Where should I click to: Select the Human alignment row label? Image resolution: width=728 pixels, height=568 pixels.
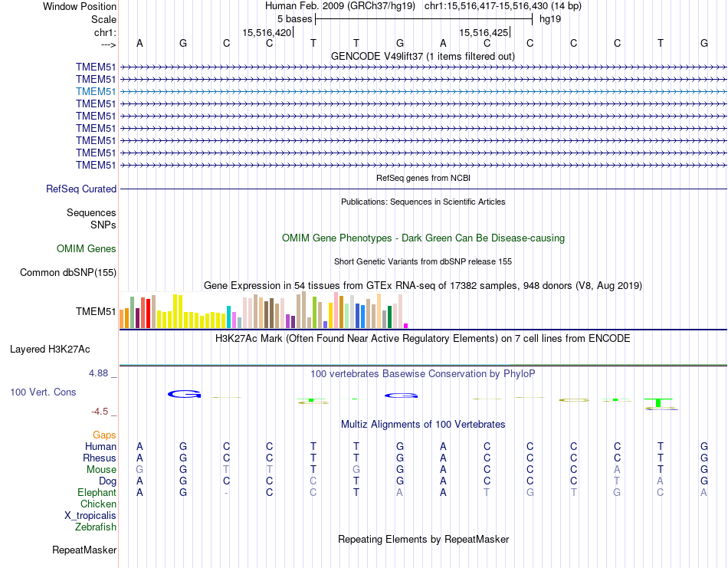point(100,446)
